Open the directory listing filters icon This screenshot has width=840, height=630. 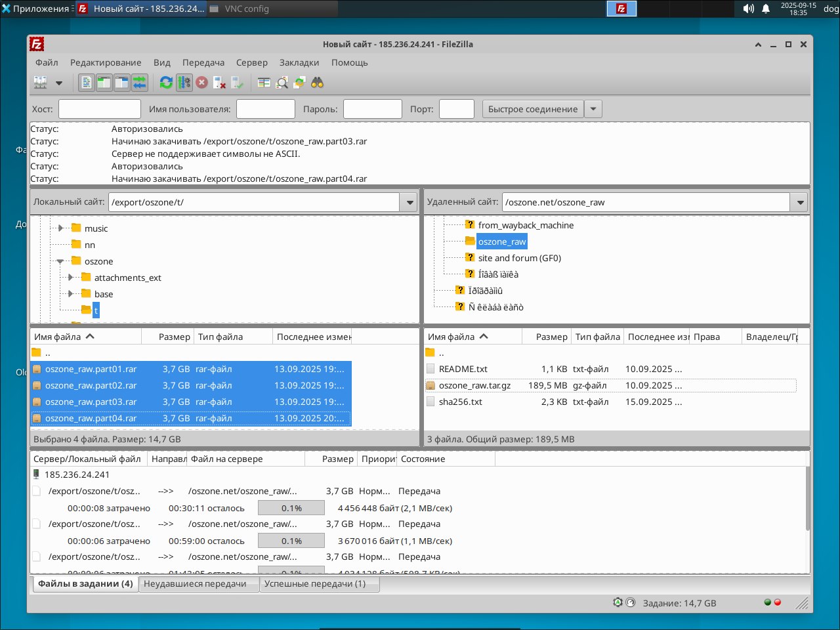pyautogui.click(x=264, y=83)
